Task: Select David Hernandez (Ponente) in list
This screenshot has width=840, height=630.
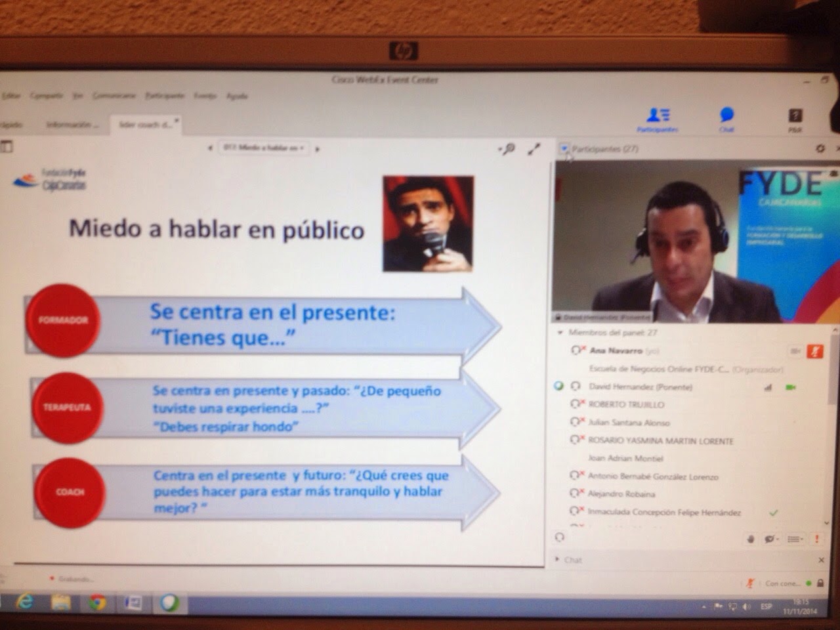Action: pos(640,387)
